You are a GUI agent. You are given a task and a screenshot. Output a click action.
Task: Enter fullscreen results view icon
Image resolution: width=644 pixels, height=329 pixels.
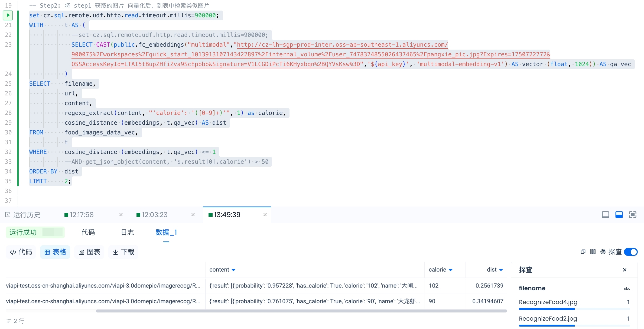(x=632, y=215)
